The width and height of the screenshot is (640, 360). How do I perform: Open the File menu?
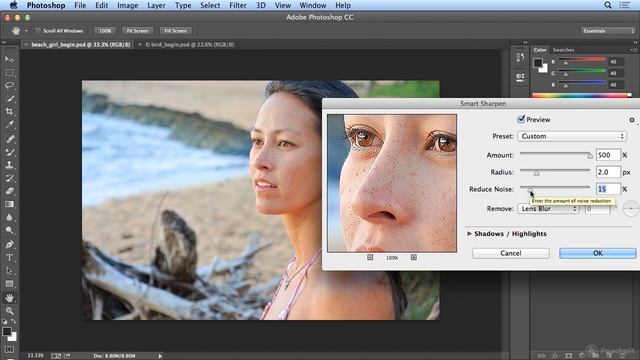80,5
